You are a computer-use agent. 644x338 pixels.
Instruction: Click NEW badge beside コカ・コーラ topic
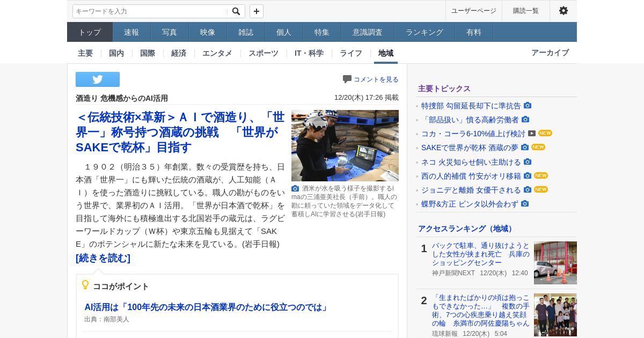(545, 133)
